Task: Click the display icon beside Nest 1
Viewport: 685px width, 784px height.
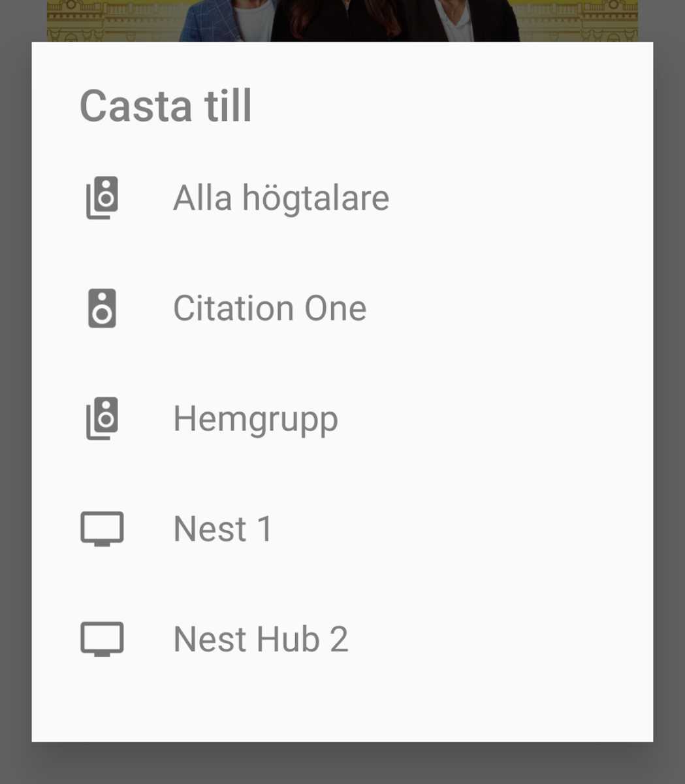Action: pyautogui.click(x=101, y=529)
